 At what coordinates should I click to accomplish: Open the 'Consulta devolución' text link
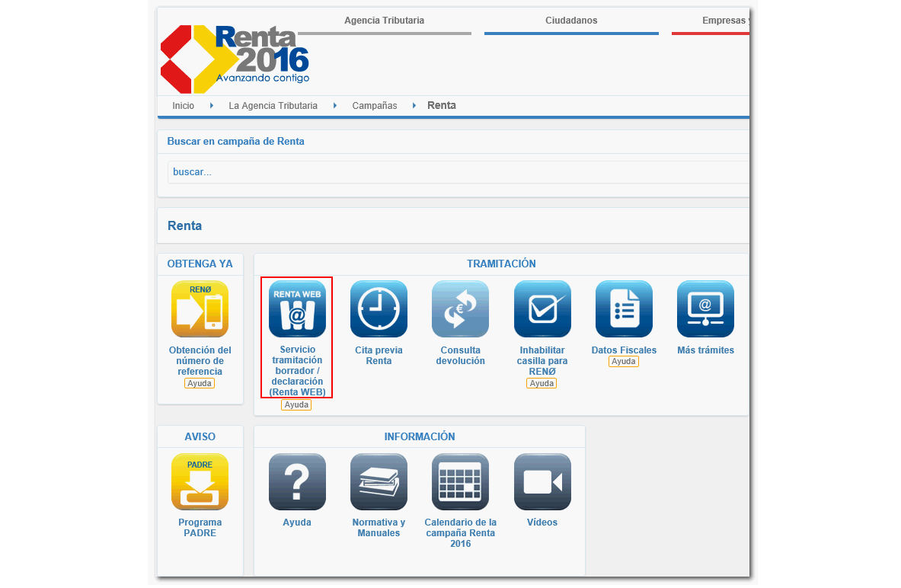460,356
